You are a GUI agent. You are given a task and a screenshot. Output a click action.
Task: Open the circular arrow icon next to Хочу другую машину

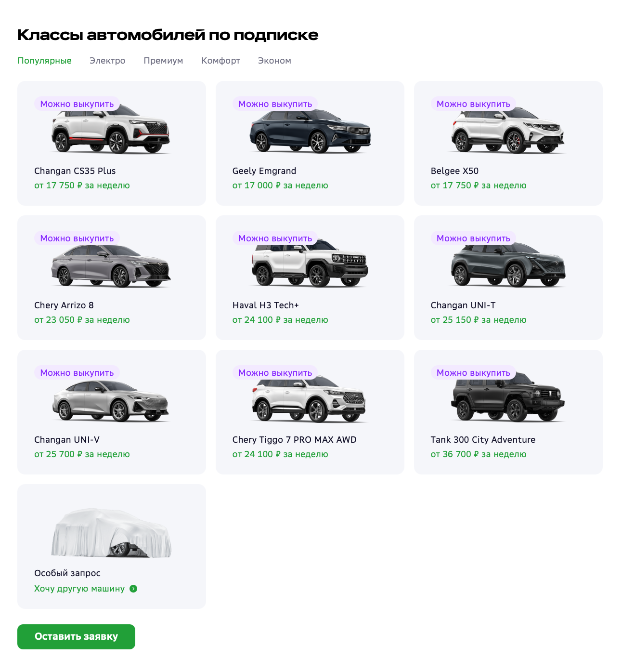[x=134, y=588]
